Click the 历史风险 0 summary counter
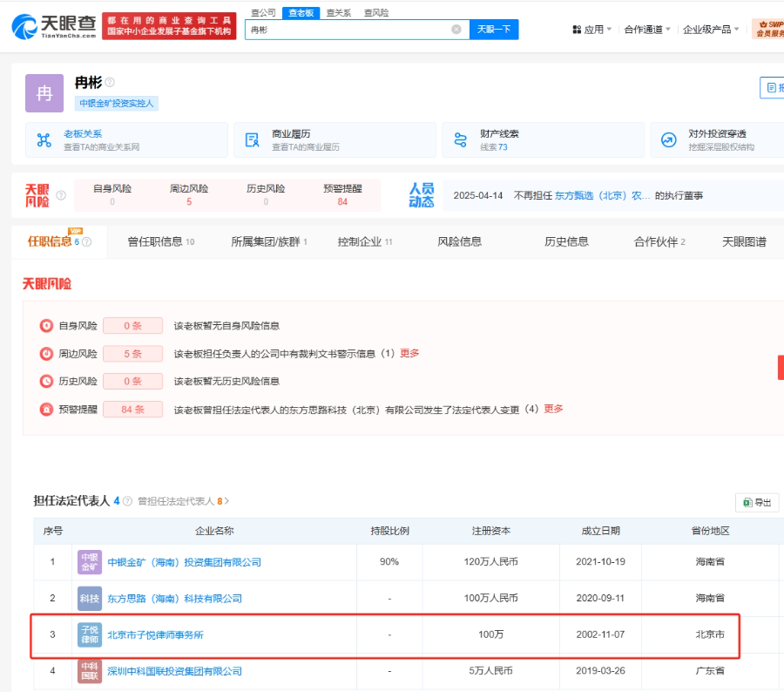 tap(266, 195)
